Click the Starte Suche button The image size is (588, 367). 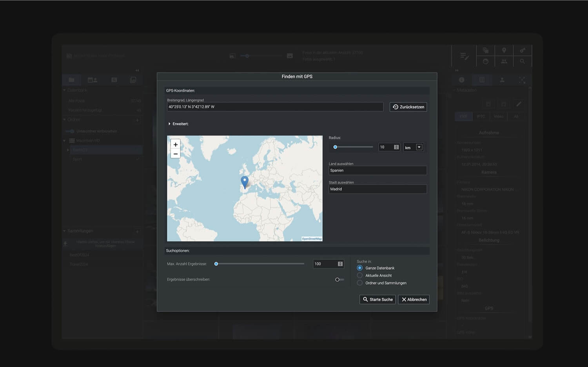(377, 300)
